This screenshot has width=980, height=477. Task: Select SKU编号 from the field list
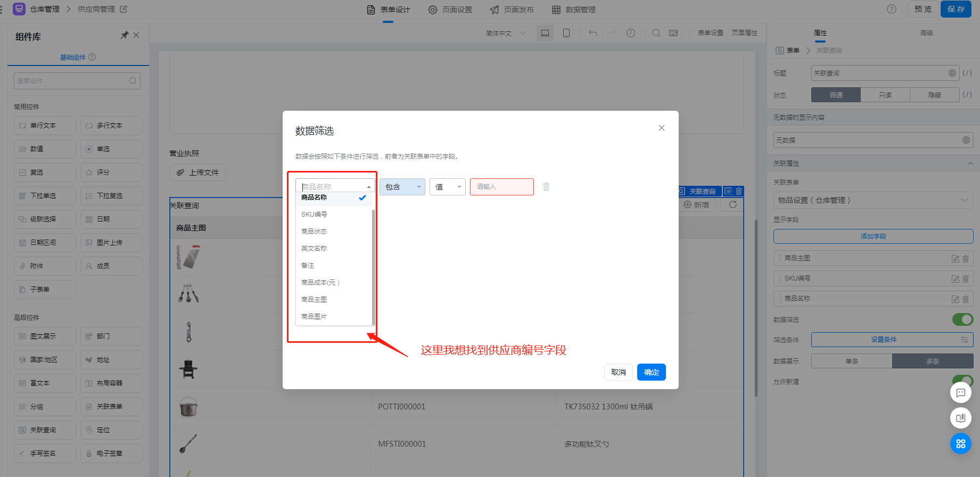click(x=334, y=215)
